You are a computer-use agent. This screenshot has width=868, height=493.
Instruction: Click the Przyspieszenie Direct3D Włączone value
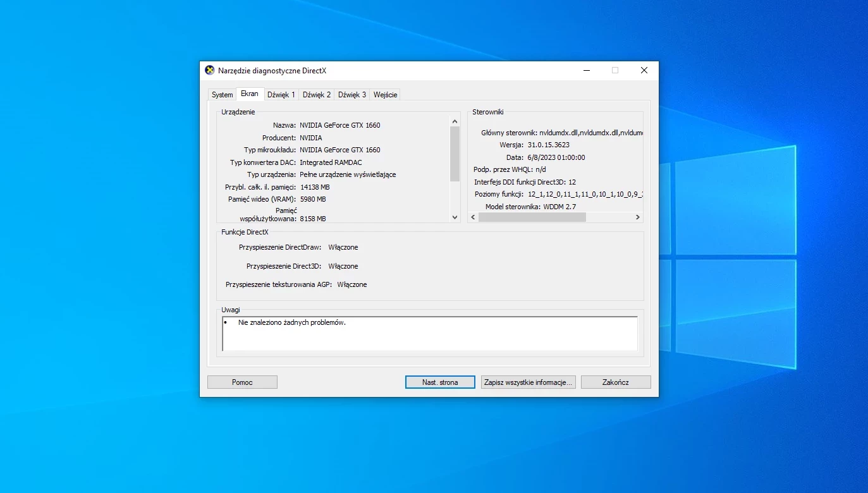click(x=343, y=266)
